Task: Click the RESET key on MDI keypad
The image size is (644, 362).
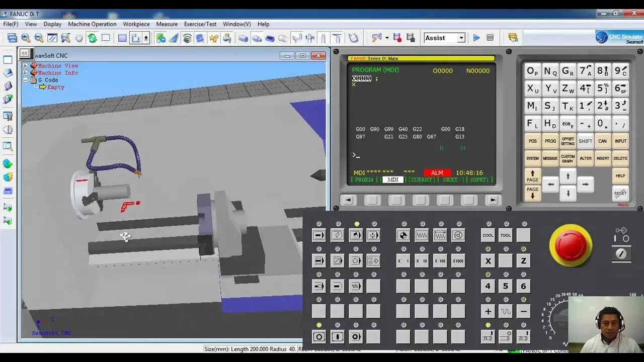Action: pos(620,193)
